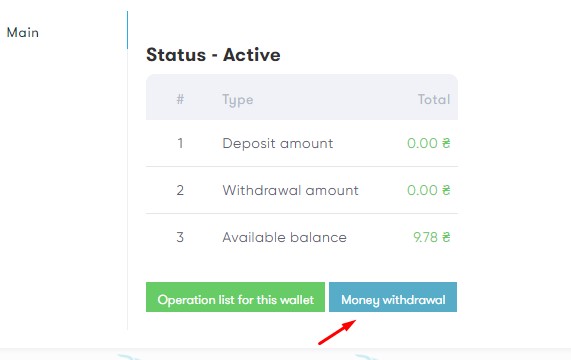Click the Status - Active heading
This screenshot has width=571, height=360.
[213, 55]
